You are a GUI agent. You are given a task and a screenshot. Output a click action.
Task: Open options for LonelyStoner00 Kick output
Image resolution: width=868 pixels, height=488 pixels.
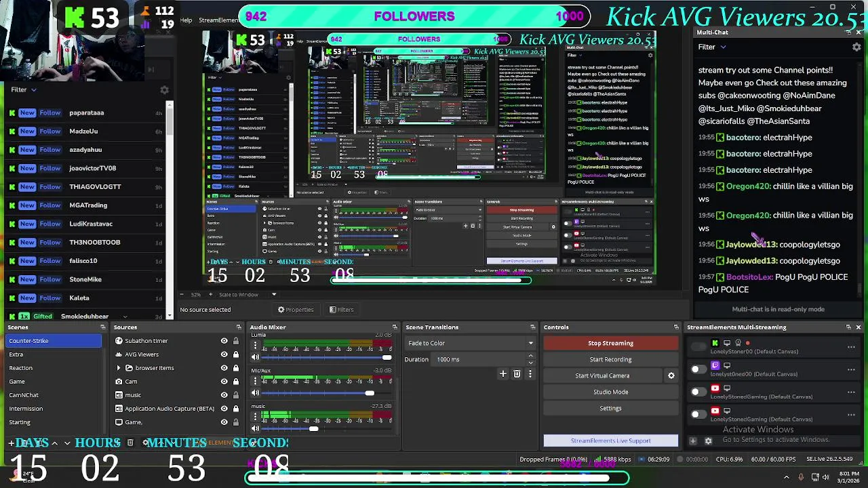click(x=851, y=347)
